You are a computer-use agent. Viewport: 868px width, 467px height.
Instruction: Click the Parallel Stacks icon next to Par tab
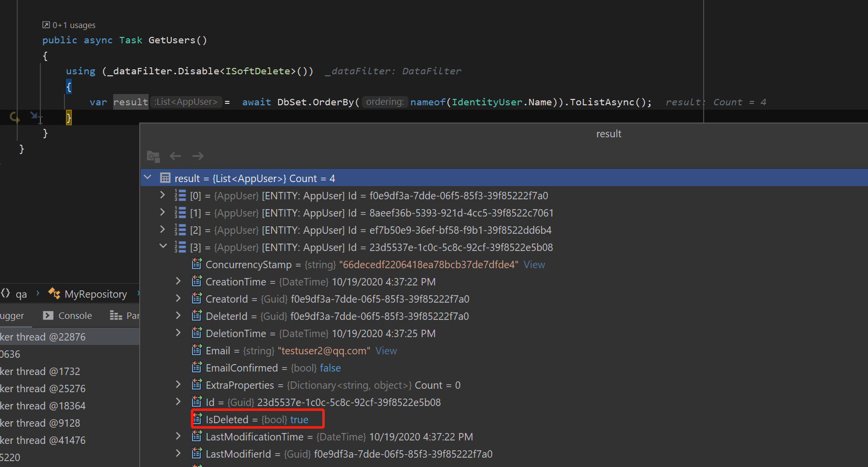pyautogui.click(x=115, y=315)
